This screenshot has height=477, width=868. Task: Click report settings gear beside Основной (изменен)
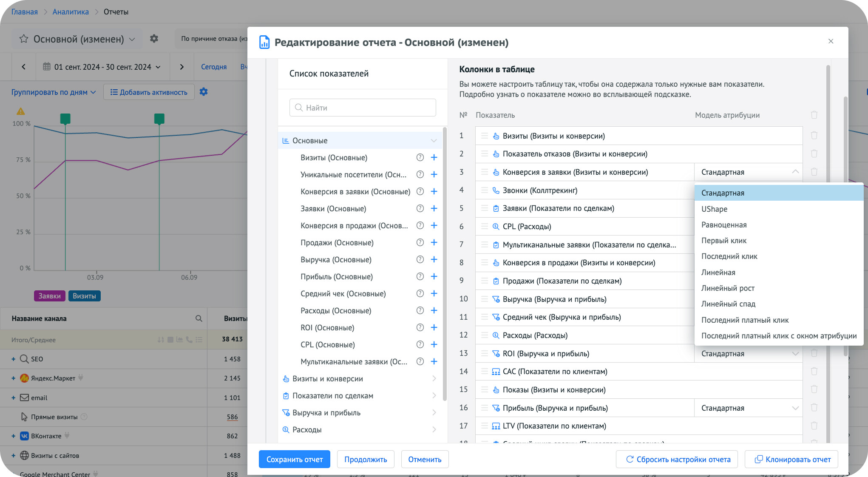tap(154, 39)
